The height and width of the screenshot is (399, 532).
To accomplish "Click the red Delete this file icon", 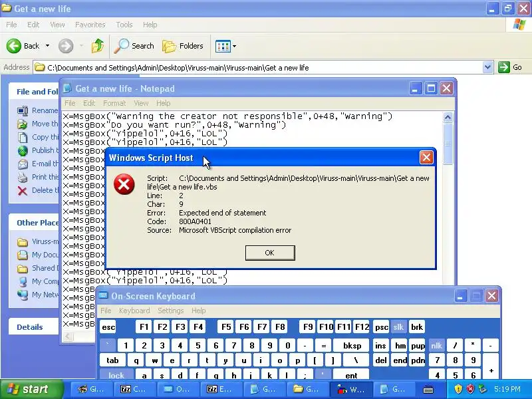I will coord(23,191).
